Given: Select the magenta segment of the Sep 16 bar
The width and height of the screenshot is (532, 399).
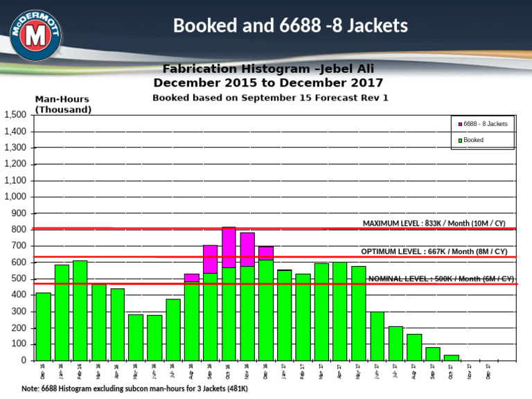Looking at the screenshot, I should click(211, 259).
